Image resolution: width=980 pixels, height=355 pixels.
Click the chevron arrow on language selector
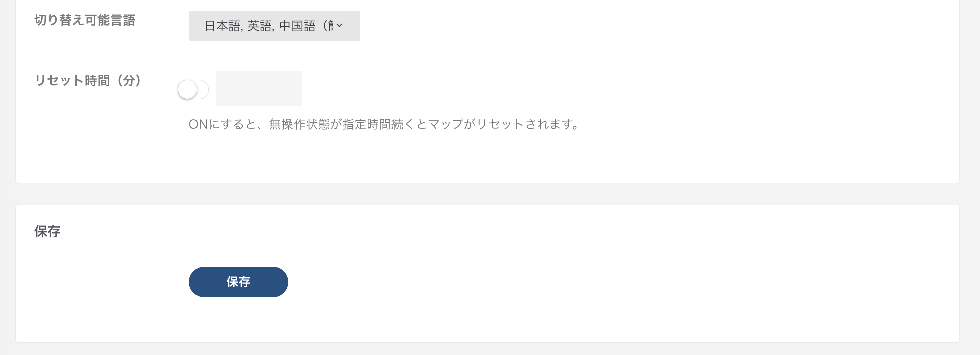[x=340, y=25]
